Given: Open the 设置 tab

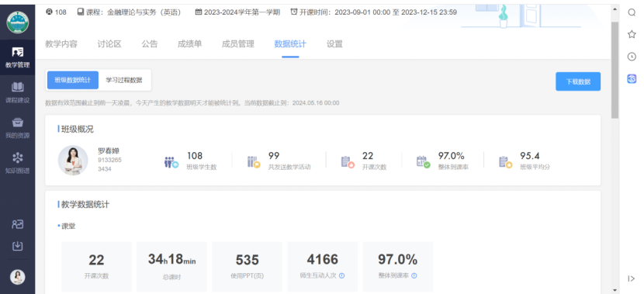Looking at the screenshot, I should pyautogui.click(x=334, y=44).
